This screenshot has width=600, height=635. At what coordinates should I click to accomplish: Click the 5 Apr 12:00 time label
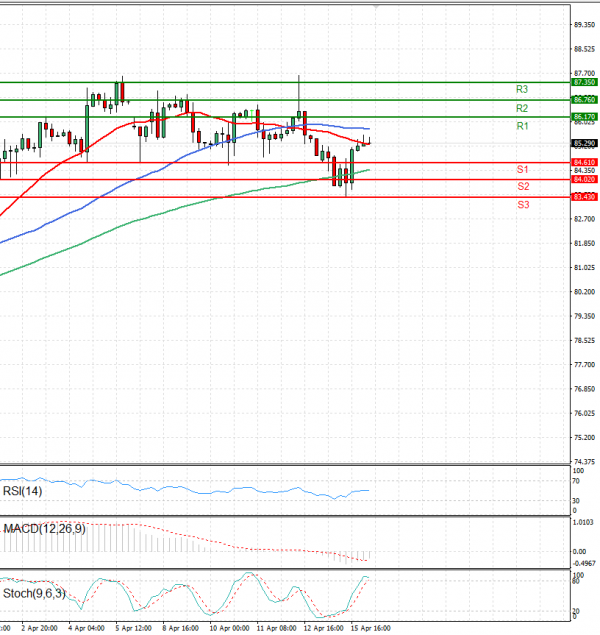[x=134, y=628]
